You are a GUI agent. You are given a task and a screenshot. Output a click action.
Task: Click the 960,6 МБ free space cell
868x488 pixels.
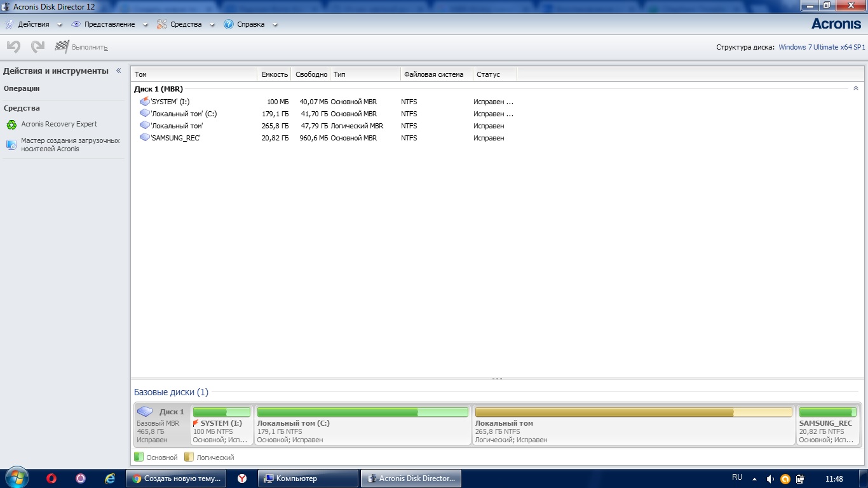(x=313, y=138)
